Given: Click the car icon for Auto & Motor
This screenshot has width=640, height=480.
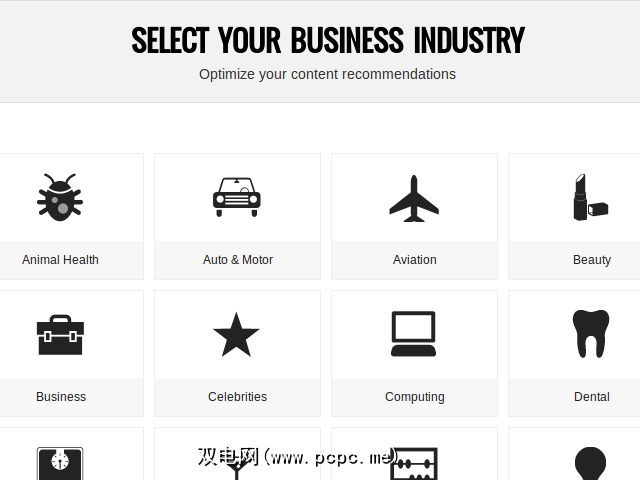Looking at the screenshot, I should pyautogui.click(x=237, y=197).
